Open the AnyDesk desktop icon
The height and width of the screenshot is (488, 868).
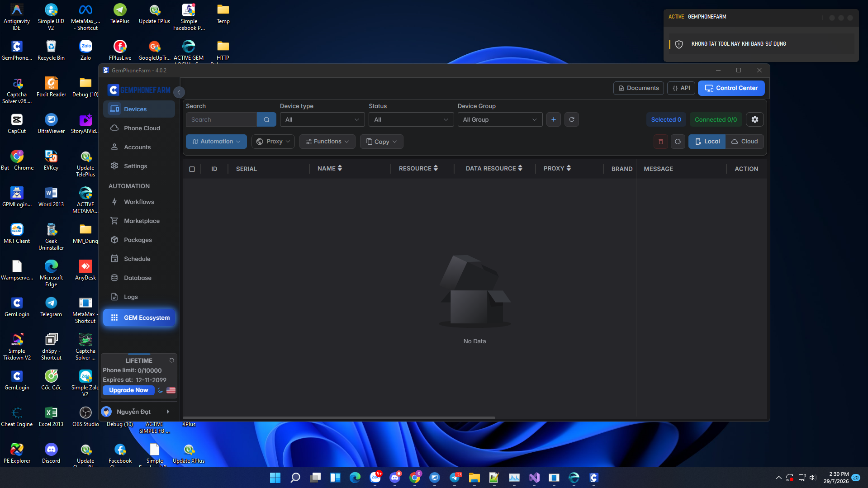[85, 270]
